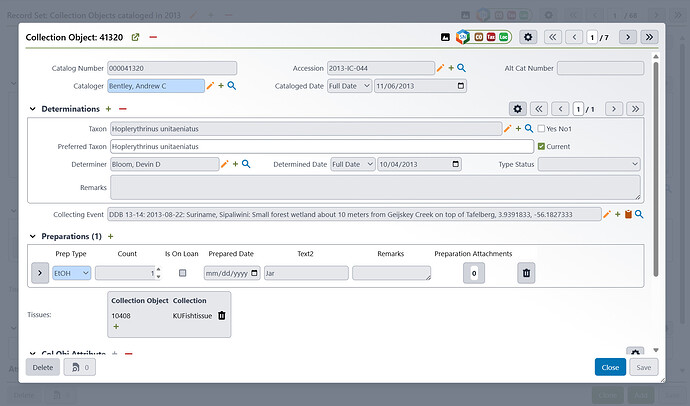The image size is (690, 406).
Task: Open Cataloged Date precision dropdown
Action: pyautogui.click(x=349, y=86)
